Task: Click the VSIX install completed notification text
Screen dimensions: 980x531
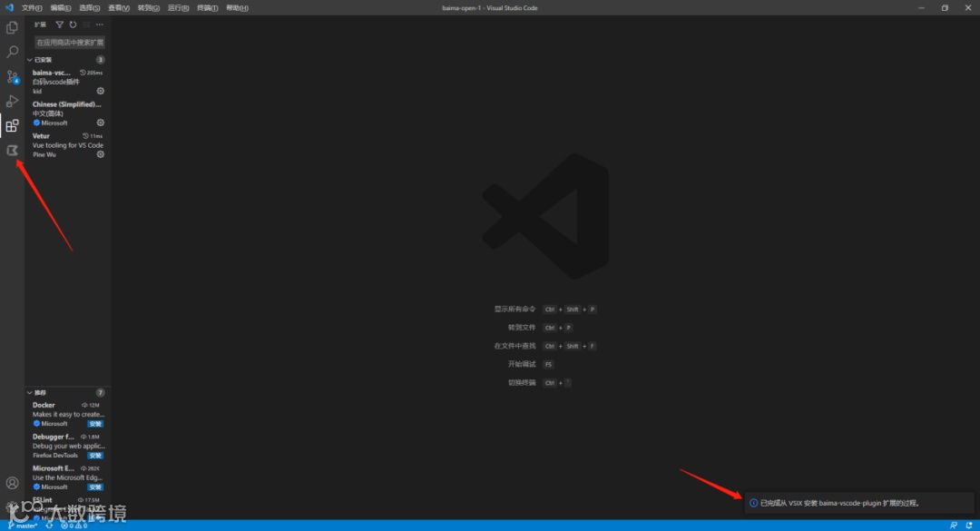Action: [839, 503]
